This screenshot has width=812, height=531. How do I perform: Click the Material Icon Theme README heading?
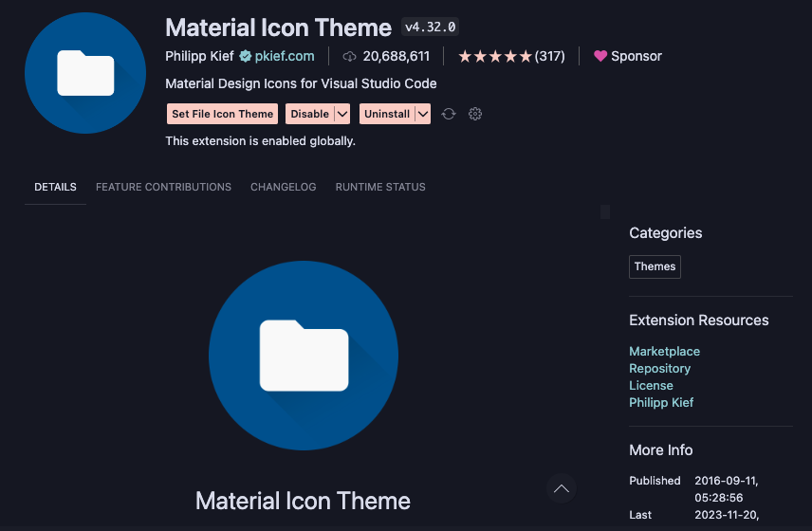click(x=303, y=501)
